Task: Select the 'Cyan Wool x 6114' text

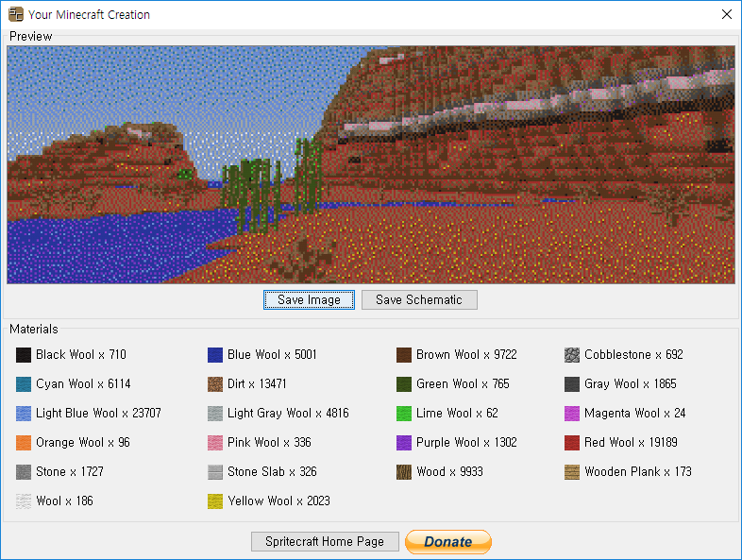Action: click(x=83, y=384)
